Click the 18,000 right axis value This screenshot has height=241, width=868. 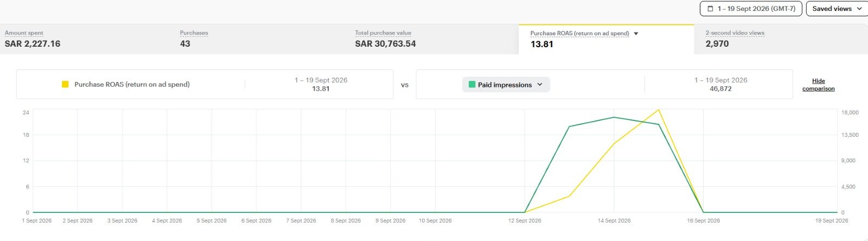850,112
